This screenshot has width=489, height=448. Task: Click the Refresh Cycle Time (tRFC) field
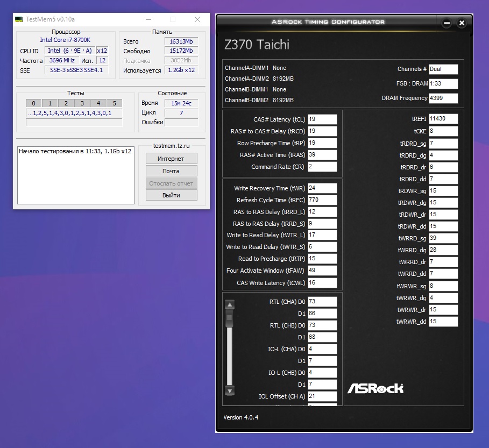coord(322,200)
